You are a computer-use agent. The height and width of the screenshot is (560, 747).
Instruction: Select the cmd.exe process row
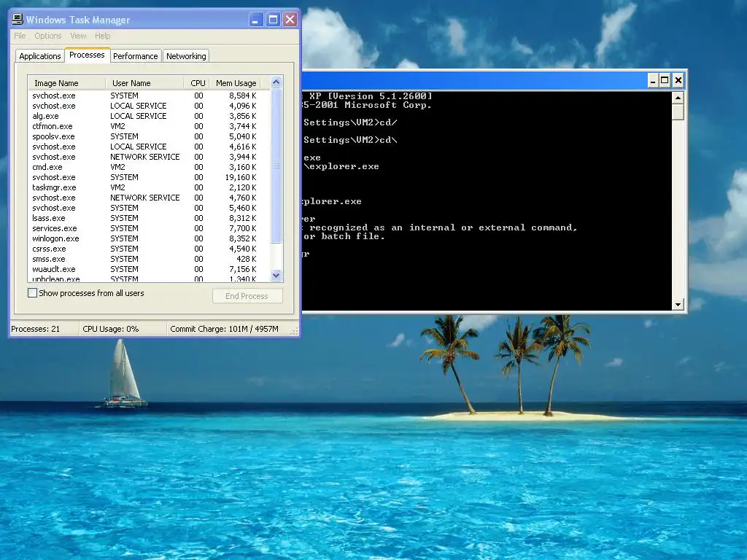click(x=149, y=167)
